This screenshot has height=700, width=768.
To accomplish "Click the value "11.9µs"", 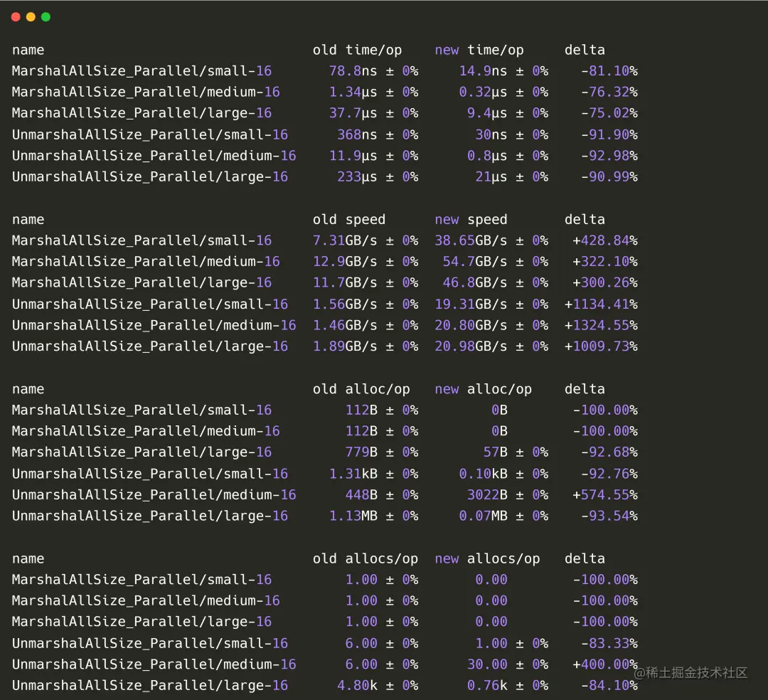I will click(x=353, y=156).
